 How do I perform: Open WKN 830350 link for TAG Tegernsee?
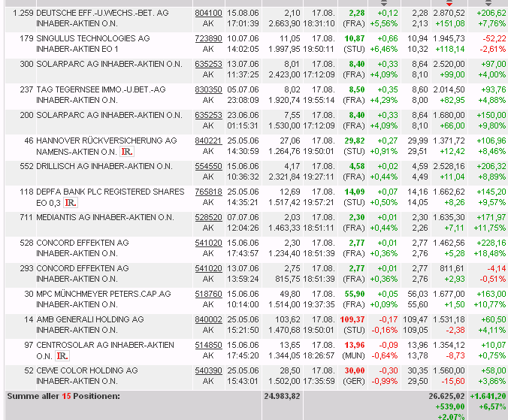click(x=208, y=90)
